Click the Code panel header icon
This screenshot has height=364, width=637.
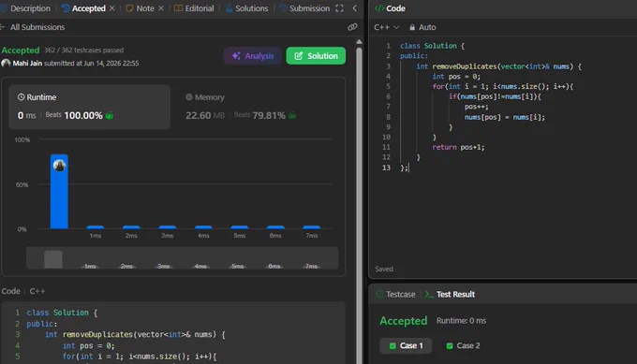click(x=379, y=8)
